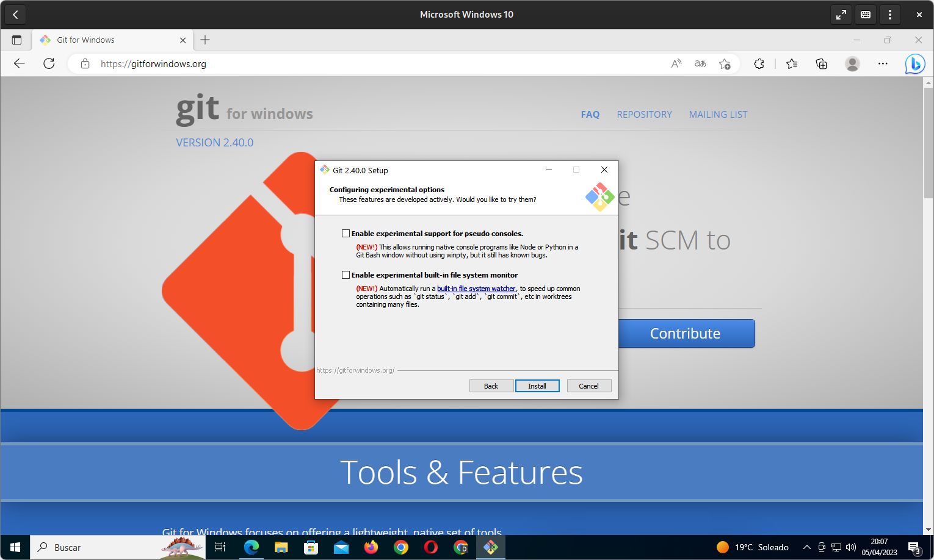The height and width of the screenshot is (560, 934).
Task: Open Edge Collections icon
Action: tap(822, 63)
